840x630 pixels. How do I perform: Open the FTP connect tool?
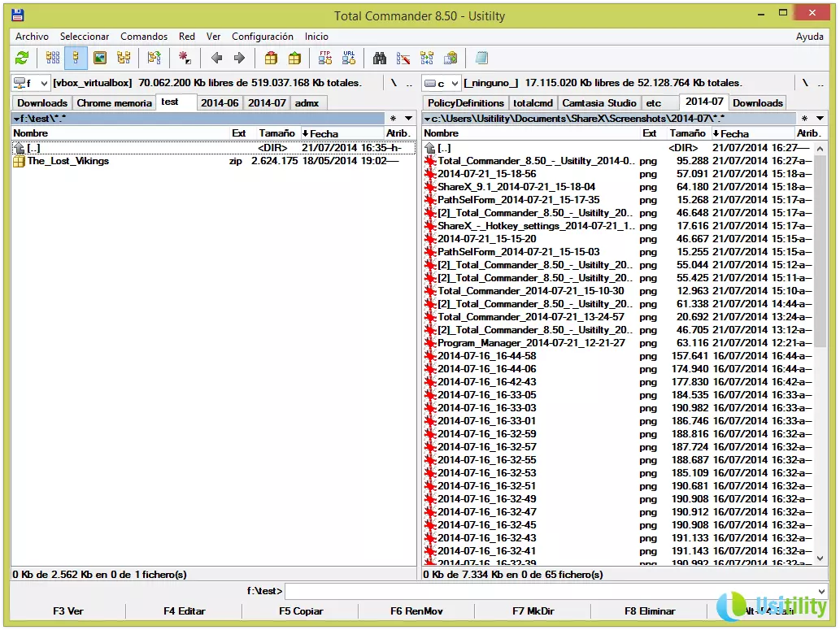coord(325,58)
